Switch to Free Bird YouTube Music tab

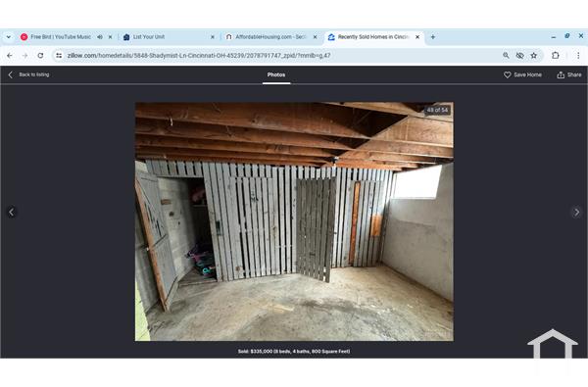click(61, 37)
